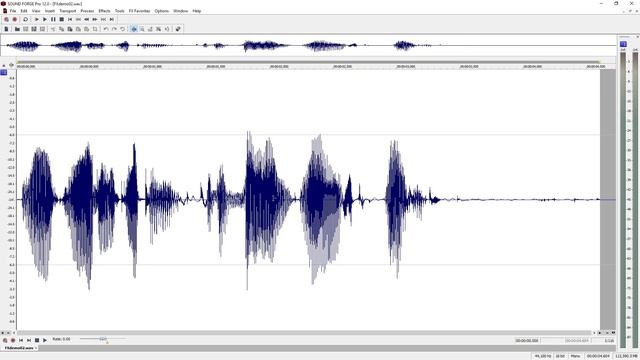
Task: Click the total length status bar field
Action: click(x=598, y=356)
